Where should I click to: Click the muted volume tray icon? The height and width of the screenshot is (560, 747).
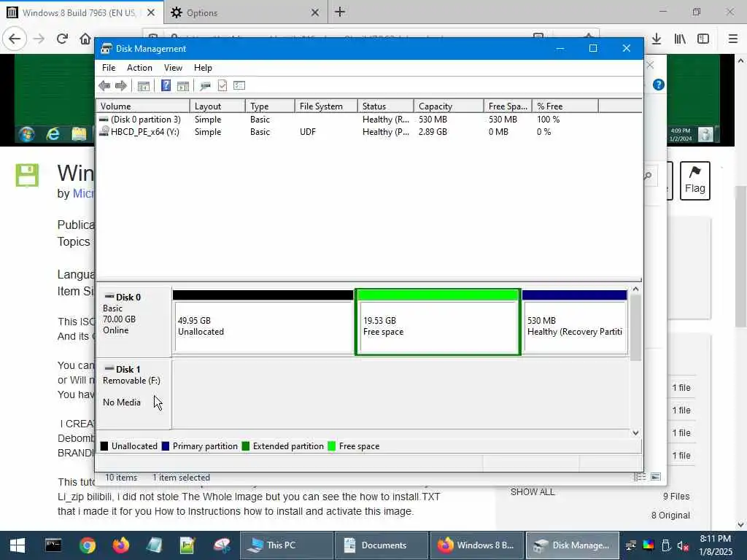click(683, 545)
